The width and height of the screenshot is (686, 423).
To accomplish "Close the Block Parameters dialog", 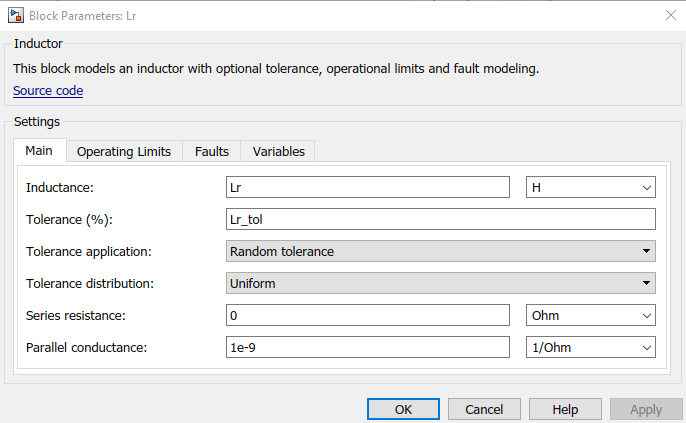I will coord(668,14).
